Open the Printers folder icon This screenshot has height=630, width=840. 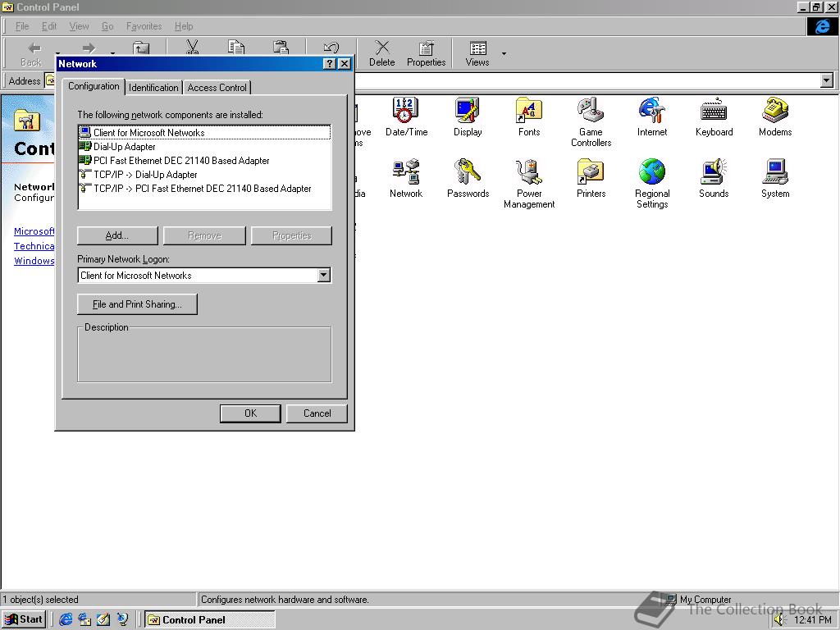click(x=591, y=178)
